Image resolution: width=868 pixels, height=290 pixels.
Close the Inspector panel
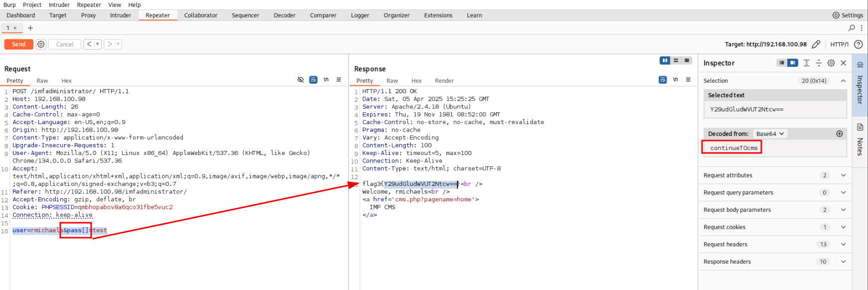(x=843, y=63)
